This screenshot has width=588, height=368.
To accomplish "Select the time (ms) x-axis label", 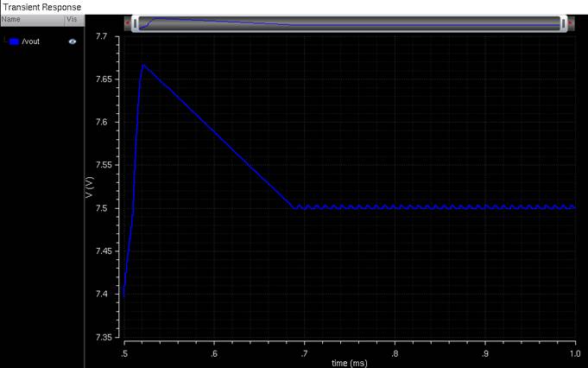I will [x=350, y=363].
